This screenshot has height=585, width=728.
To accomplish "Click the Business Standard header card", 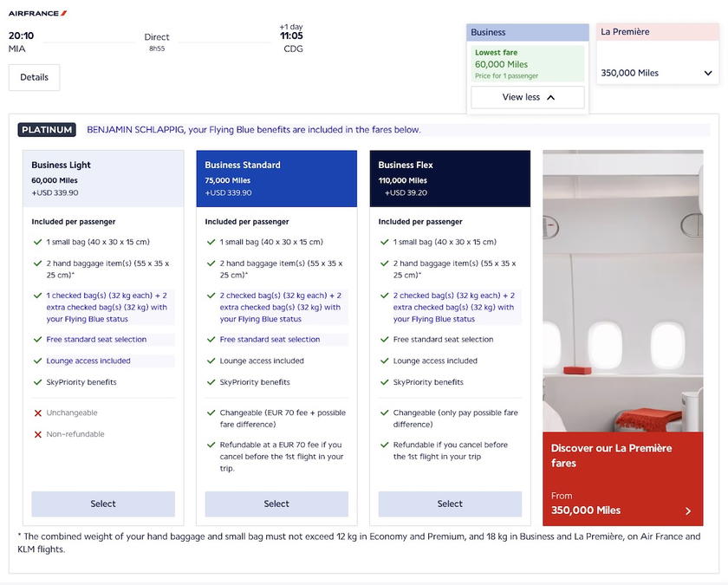I will [x=276, y=179].
